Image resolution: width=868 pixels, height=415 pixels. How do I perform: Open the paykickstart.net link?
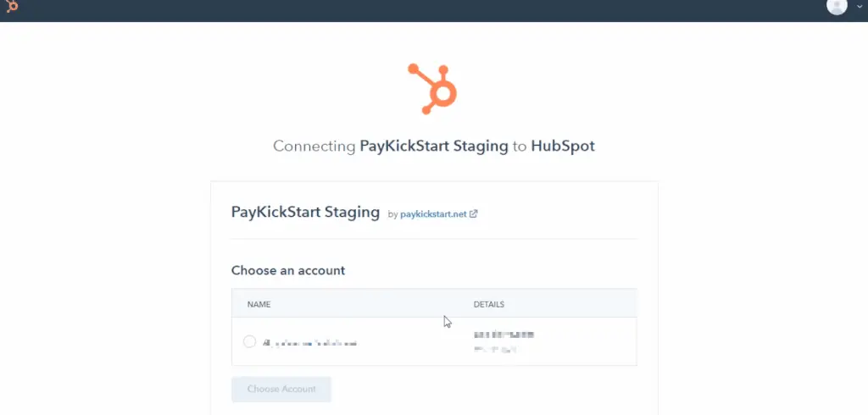(x=432, y=213)
